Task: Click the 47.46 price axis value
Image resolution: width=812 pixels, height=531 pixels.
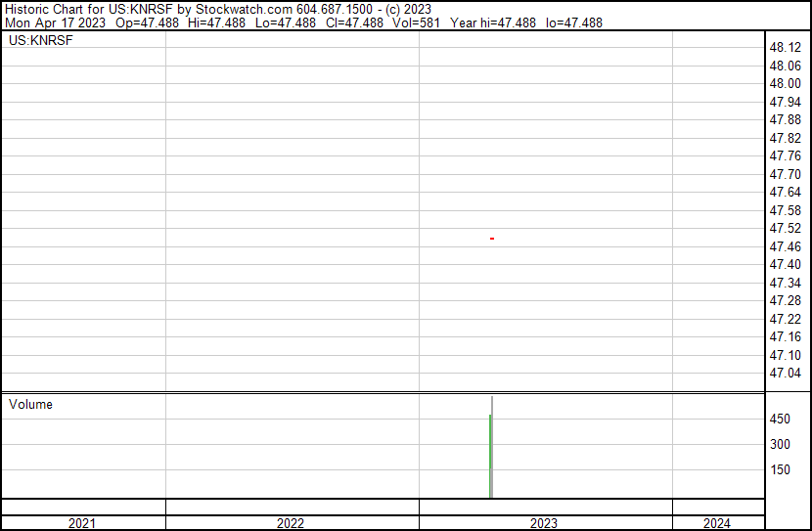Action: point(785,246)
